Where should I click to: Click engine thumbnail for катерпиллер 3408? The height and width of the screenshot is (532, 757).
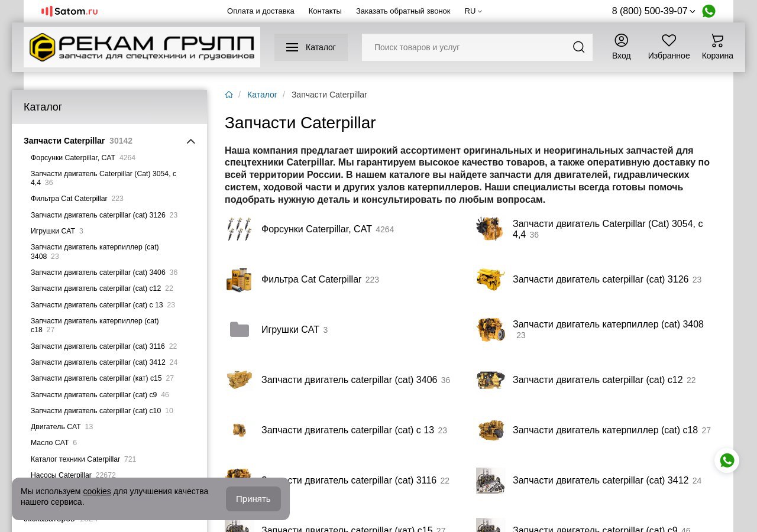pyautogui.click(x=490, y=330)
